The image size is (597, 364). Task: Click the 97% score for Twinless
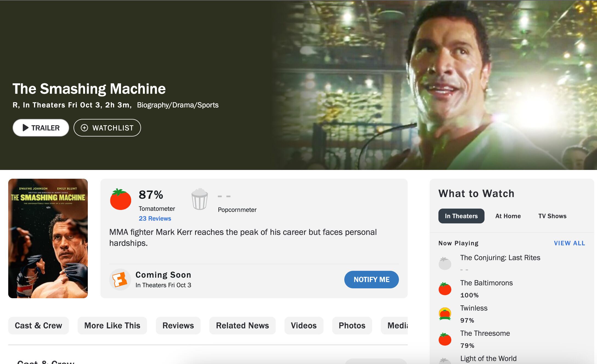click(x=467, y=320)
